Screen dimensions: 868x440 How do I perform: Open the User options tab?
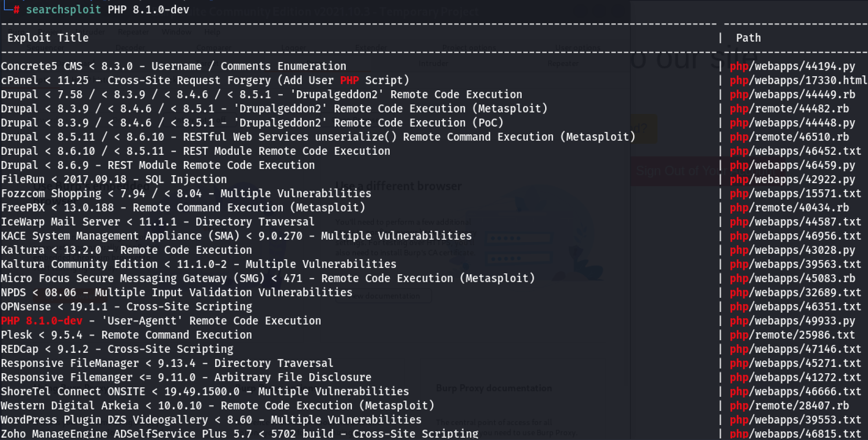(x=578, y=47)
